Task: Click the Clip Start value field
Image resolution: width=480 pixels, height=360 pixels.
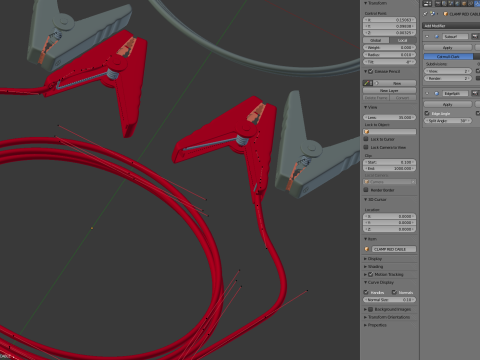Action: [389, 162]
